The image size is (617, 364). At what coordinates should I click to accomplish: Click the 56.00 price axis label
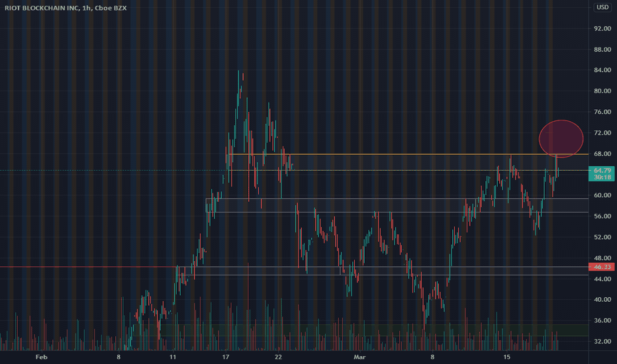click(602, 216)
